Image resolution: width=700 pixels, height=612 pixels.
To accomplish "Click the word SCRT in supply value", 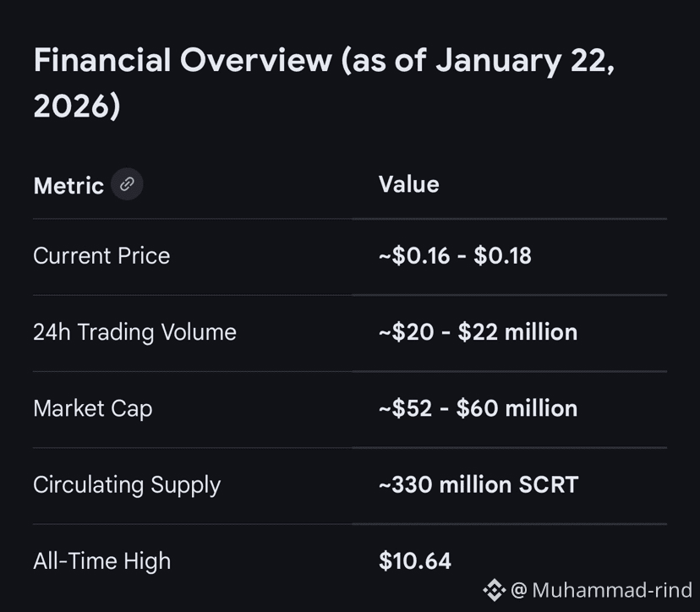I will pos(548,484).
